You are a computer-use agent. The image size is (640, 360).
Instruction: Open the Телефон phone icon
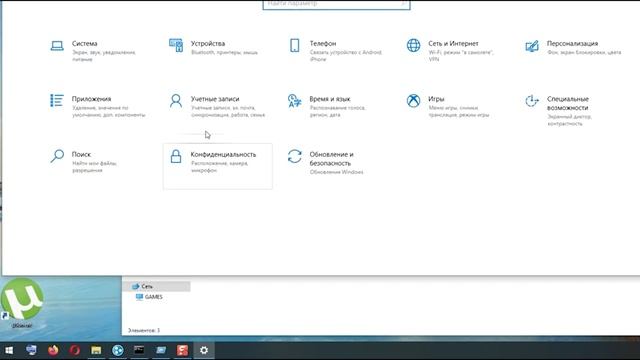(x=294, y=45)
